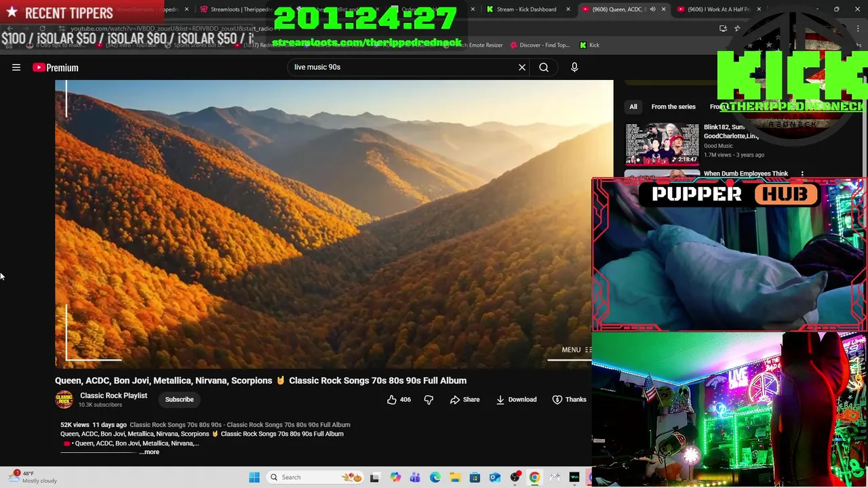Click the autumn mountains video player
Viewport: 868px width, 488px height.
tap(334, 224)
